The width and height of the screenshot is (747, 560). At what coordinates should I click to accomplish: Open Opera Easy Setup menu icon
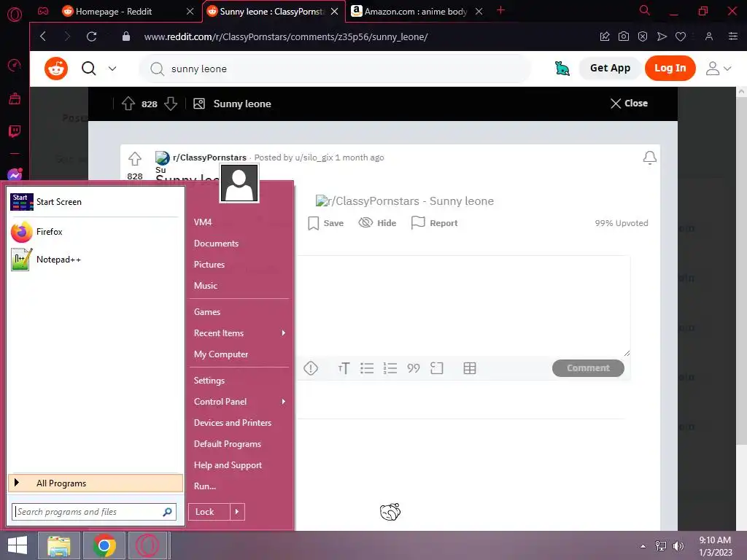click(733, 36)
